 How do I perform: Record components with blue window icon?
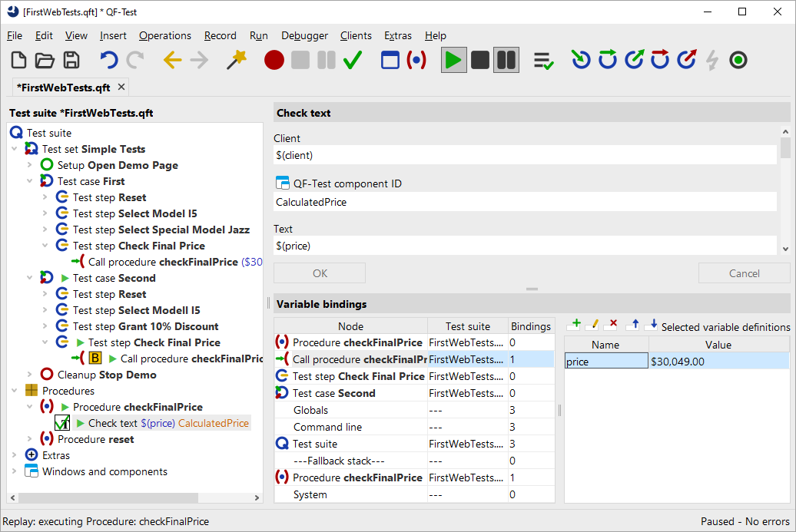click(390, 60)
